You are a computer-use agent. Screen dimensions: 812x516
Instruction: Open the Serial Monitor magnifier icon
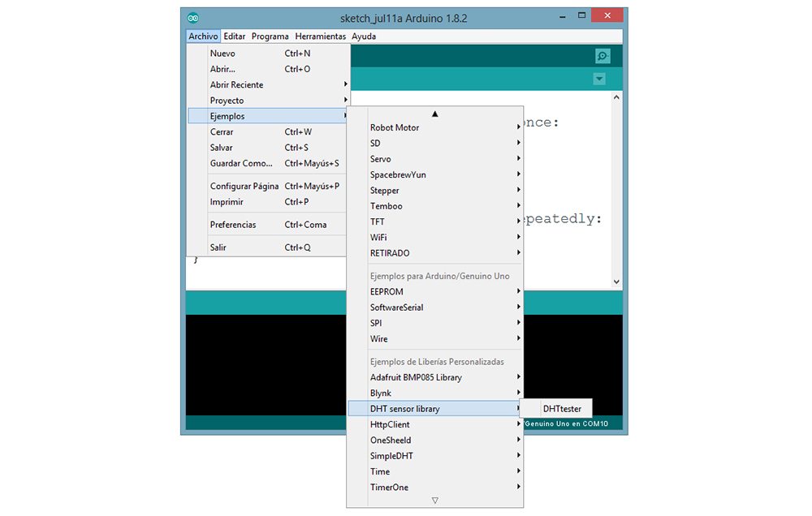coord(603,56)
